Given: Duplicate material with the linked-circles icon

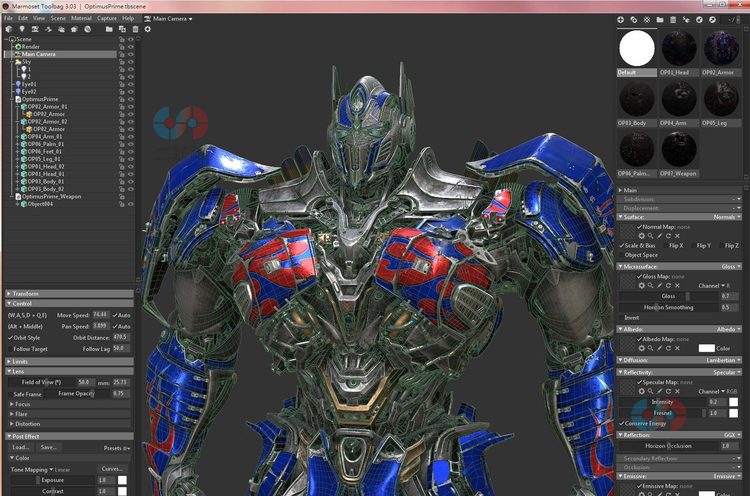Looking at the screenshot, I should click(634, 20).
